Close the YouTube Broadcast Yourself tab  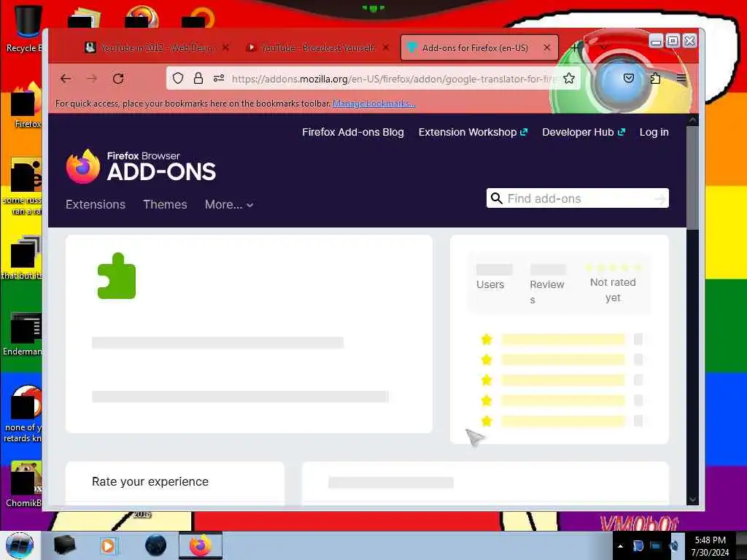point(386,47)
